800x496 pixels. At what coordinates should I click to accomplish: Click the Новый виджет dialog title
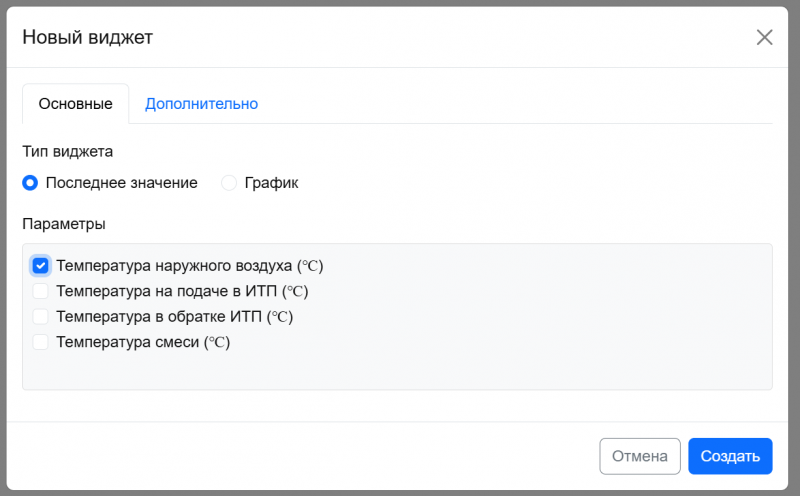87,38
